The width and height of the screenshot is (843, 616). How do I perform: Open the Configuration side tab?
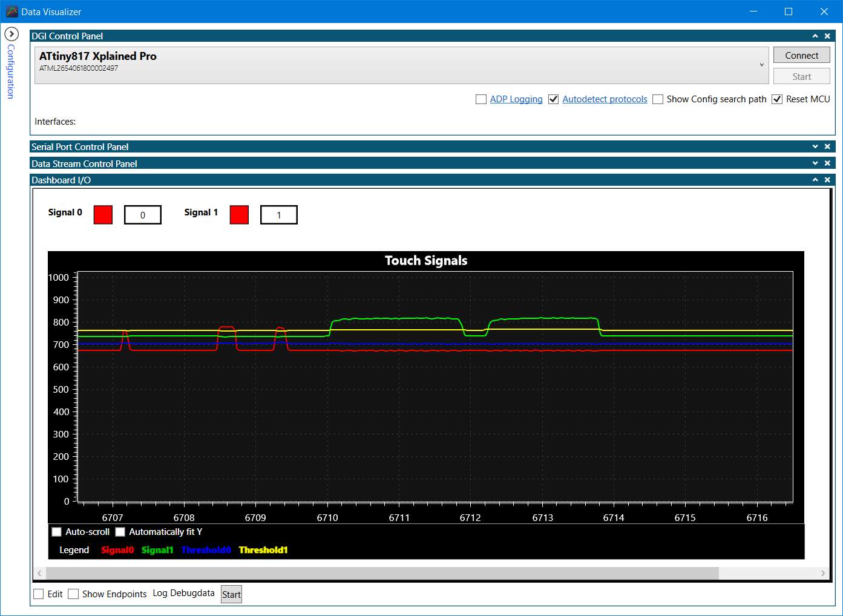point(10,71)
